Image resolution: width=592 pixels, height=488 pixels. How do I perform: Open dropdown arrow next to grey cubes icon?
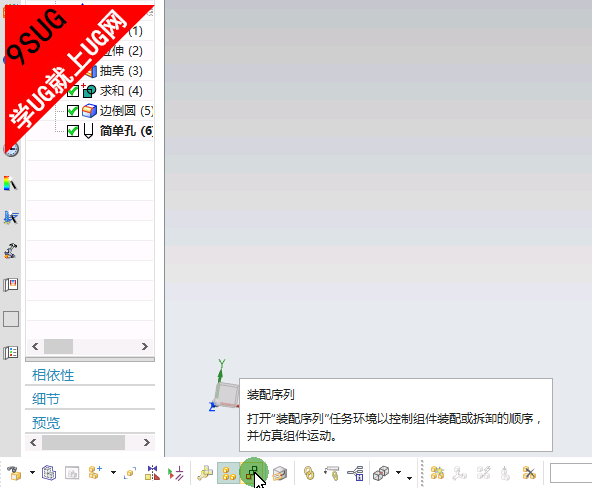pyautogui.click(x=398, y=473)
